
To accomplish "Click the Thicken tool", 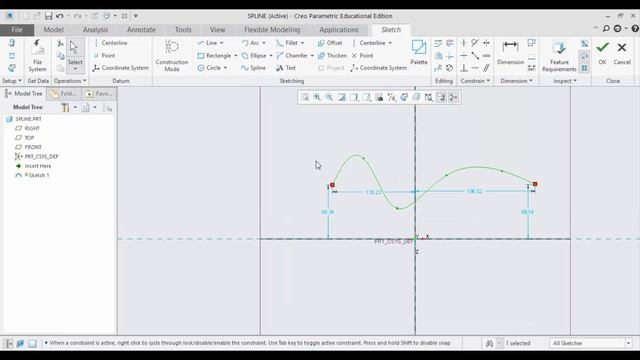I will pyautogui.click(x=332, y=56).
